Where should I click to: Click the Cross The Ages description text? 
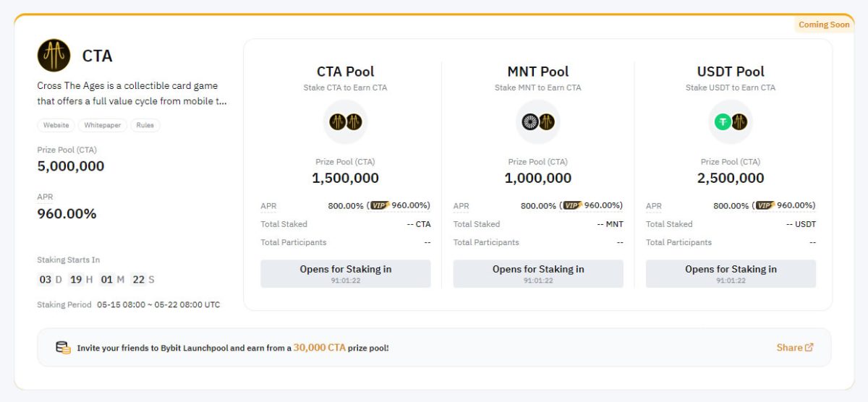pos(132,93)
